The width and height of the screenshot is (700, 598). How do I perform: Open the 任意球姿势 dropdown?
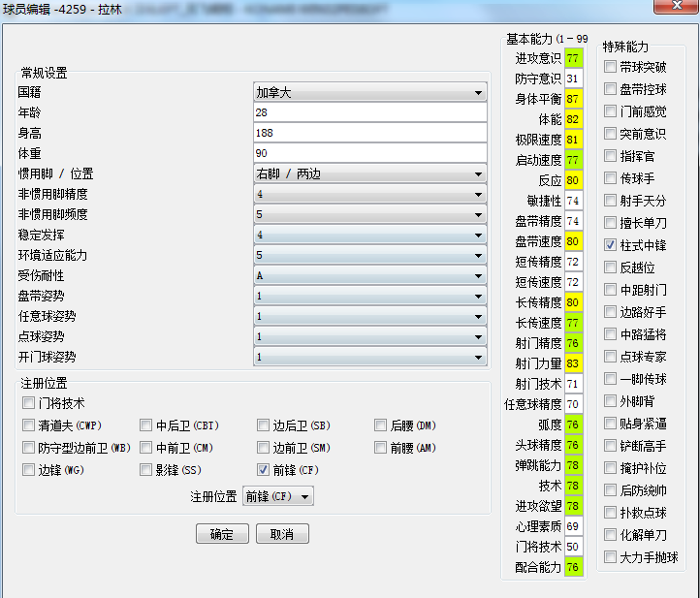click(x=370, y=316)
